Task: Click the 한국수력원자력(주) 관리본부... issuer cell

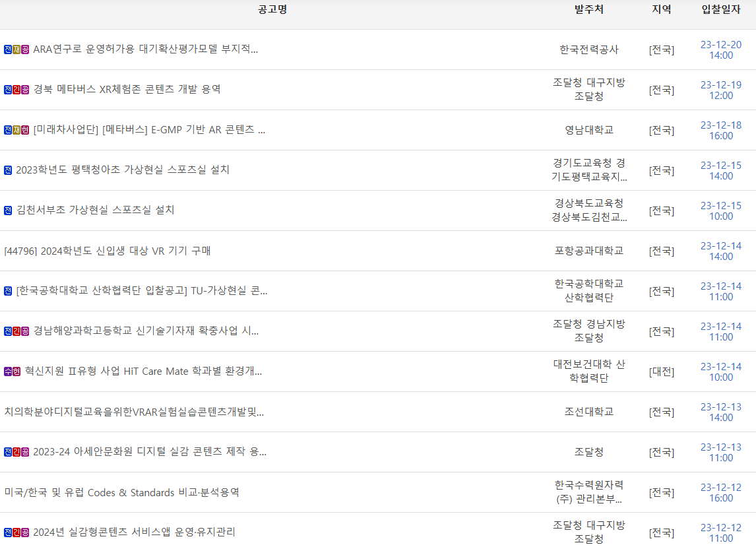Action: pyautogui.click(x=588, y=492)
